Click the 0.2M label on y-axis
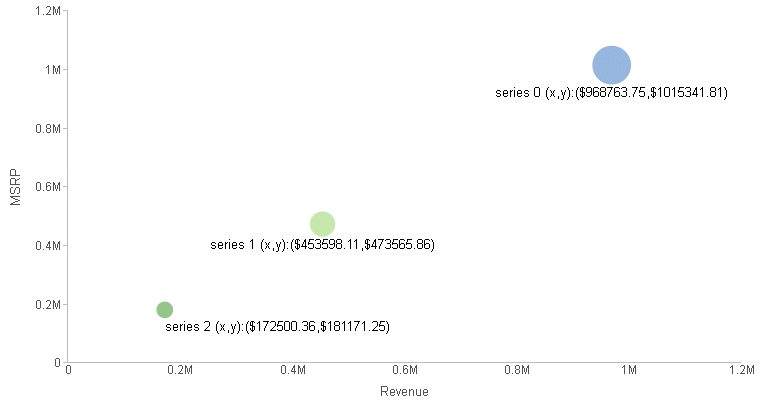Image resolution: width=763 pixels, height=403 pixels. [48, 305]
